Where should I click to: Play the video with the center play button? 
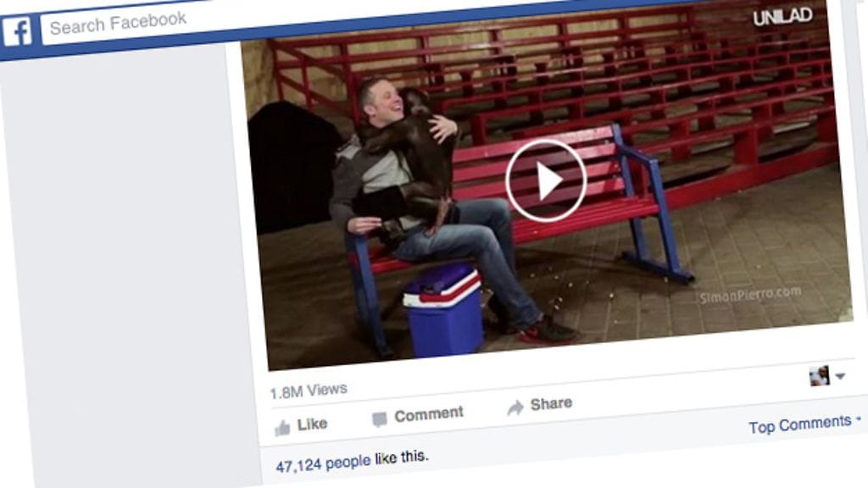(x=546, y=180)
